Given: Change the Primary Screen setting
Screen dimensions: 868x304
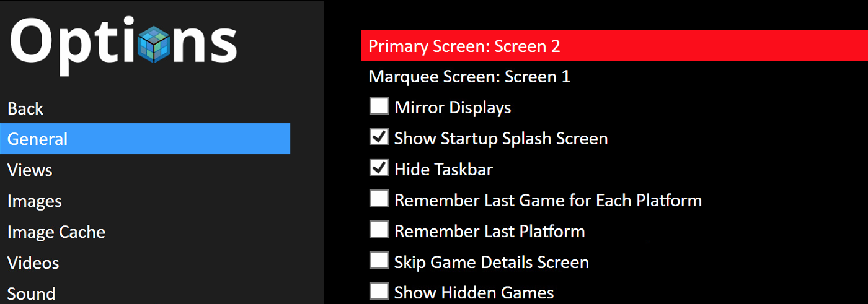Looking at the screenshot, I should tap(614, 46).
